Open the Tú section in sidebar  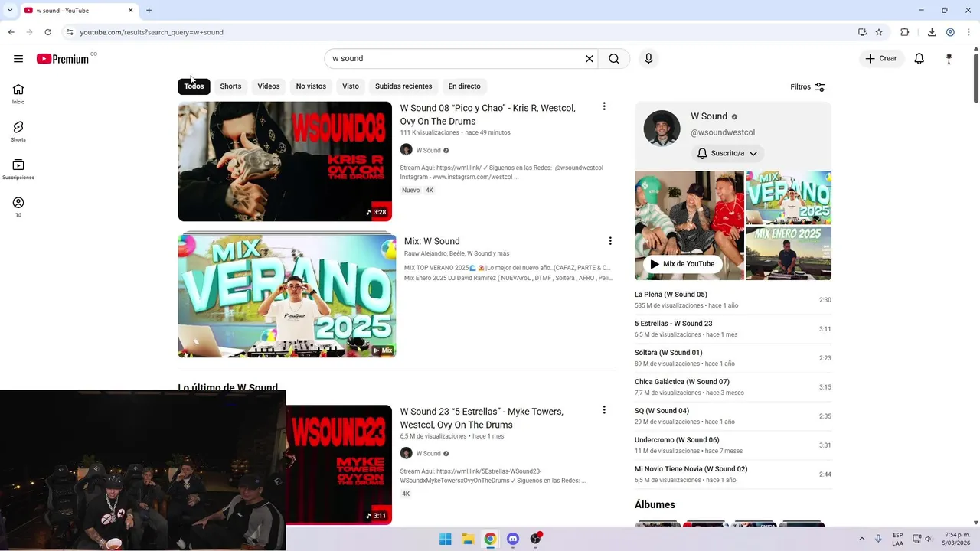pos(18,207)
